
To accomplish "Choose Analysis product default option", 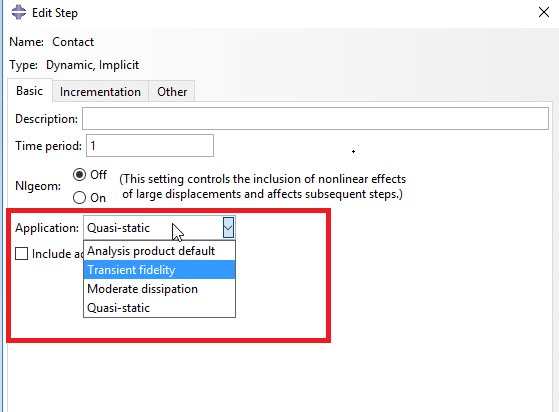I will [x=159, y=251].
